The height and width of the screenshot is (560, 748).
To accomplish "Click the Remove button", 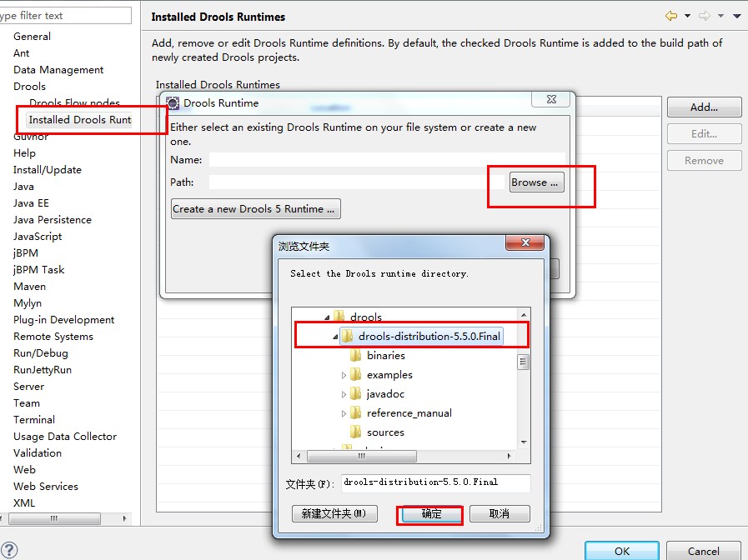I will coord(704,161).
